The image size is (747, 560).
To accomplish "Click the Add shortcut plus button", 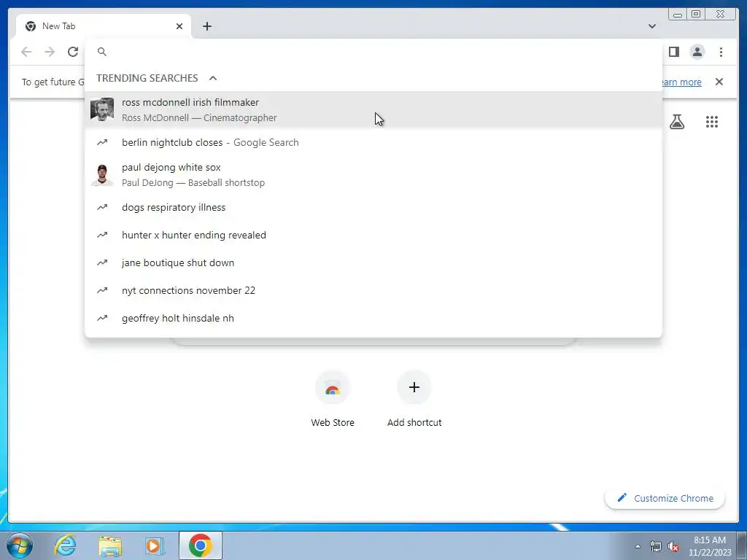I will [414, 387].
